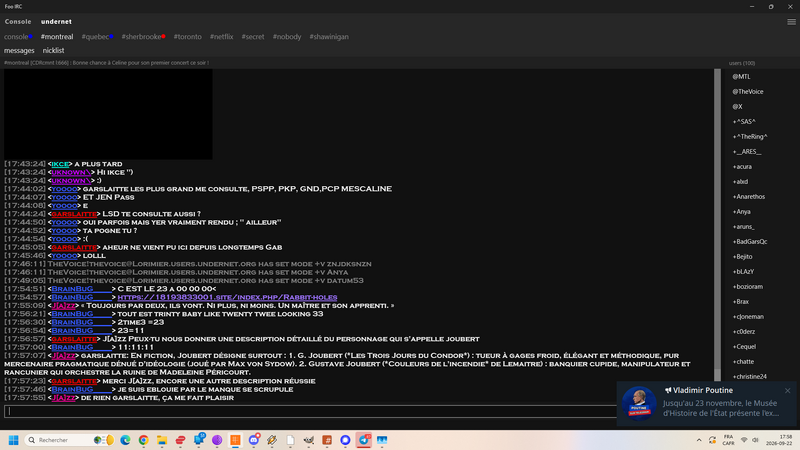Viewport: 800px width, 450px height.
Task: Click the Wi-Fi network tray icon
Action: click(744, 440)
